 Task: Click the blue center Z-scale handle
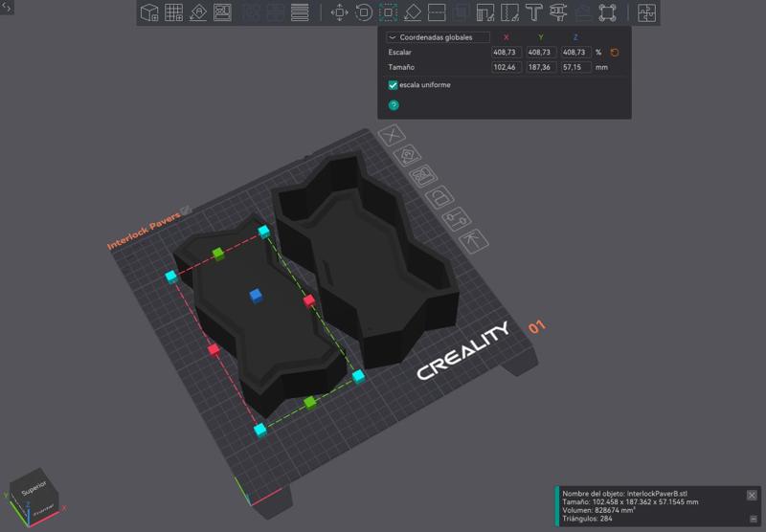click(256, 296)
